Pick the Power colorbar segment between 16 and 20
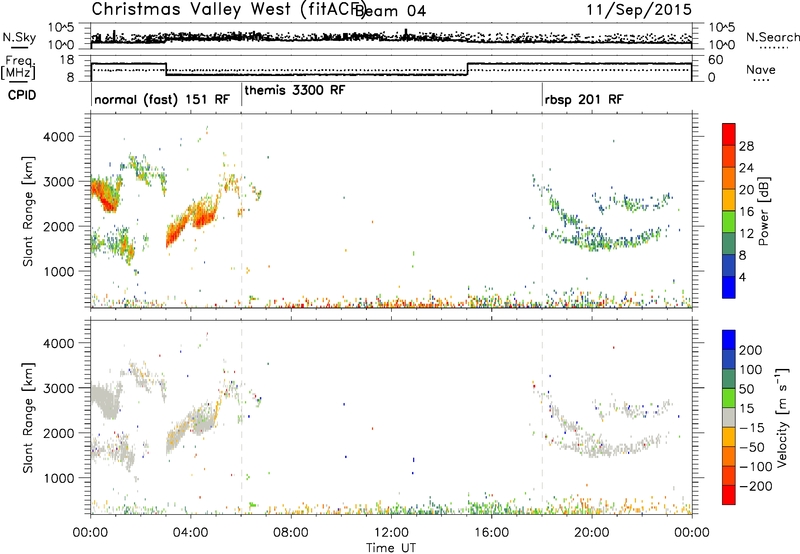 [x=729, y=200]
